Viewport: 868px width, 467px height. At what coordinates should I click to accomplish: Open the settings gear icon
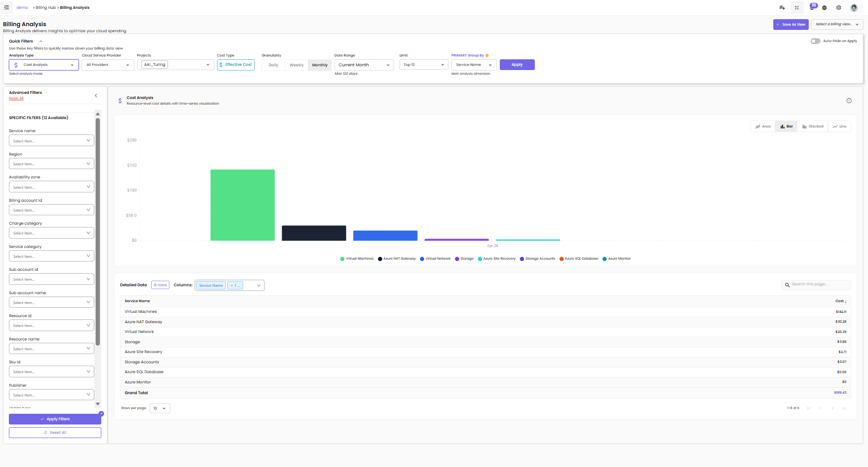point(839,7)
